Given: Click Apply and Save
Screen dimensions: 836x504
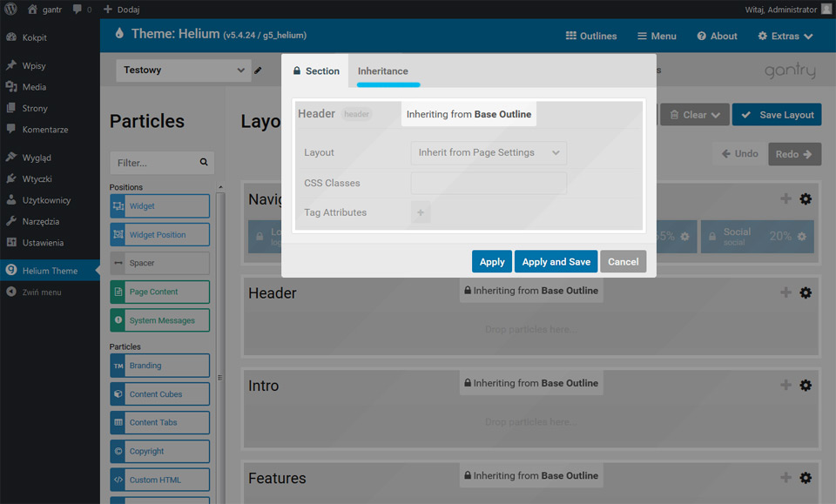Looking at the screenshot, I should [556, 262].
